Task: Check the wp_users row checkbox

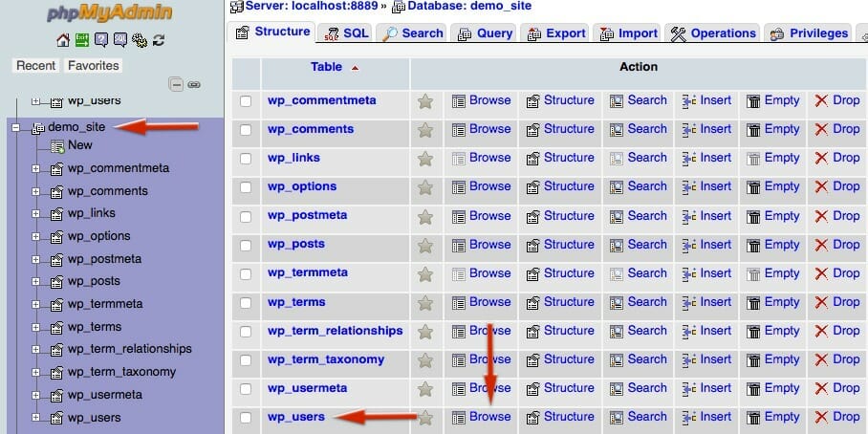Action: (x=246, y=418)
